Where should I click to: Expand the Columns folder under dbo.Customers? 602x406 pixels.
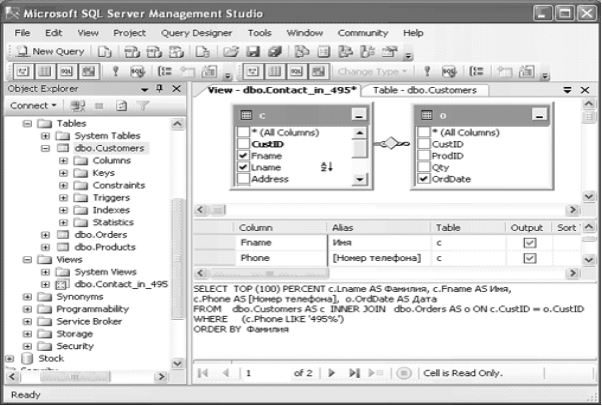63,161
